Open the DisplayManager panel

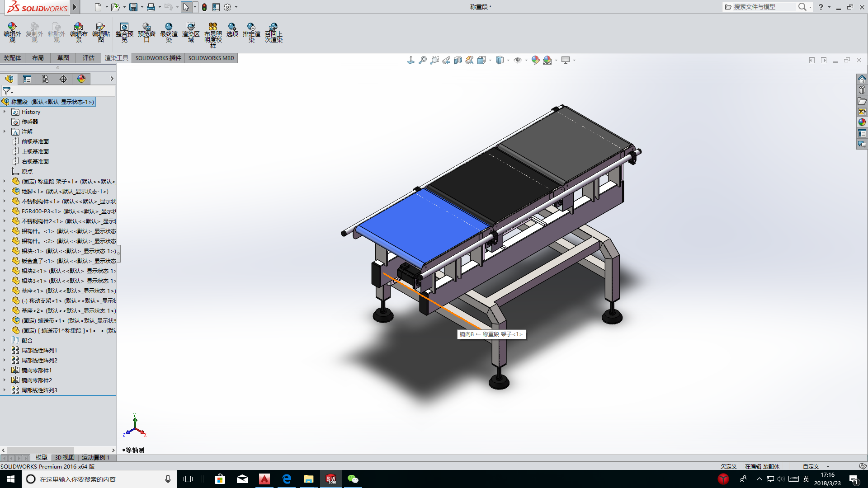(x=81, y=79)
